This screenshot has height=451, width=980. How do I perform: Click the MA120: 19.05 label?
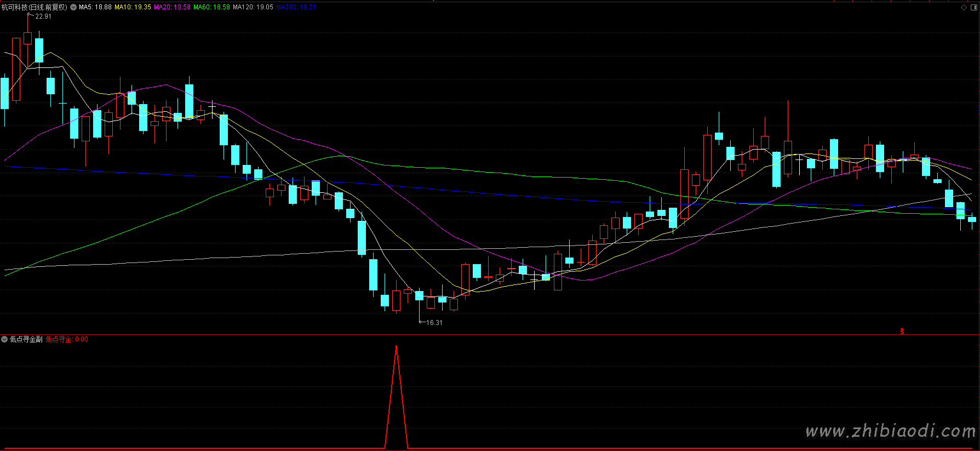(253, 8)
